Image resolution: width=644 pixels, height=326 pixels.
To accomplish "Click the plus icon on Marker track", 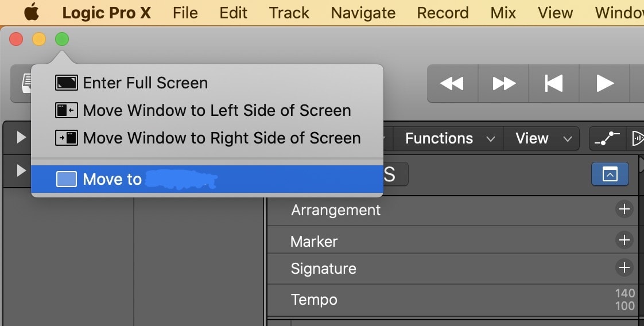I will click(624, 240).
